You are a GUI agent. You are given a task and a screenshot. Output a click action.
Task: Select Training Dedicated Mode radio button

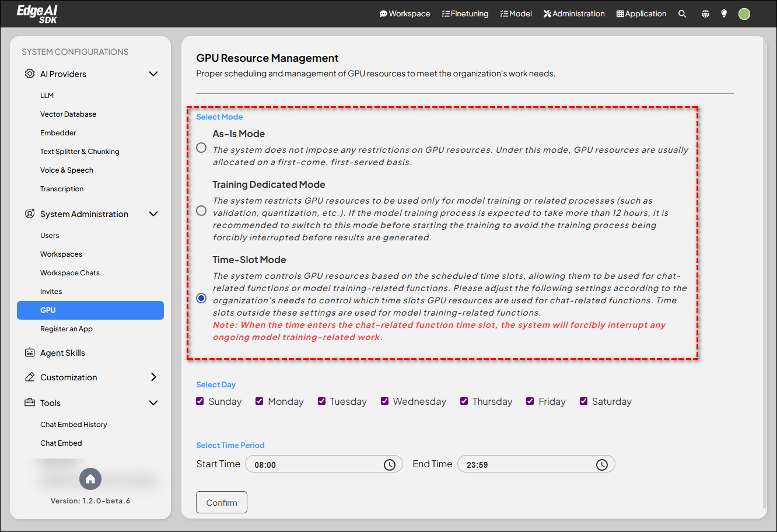[201, 211]
